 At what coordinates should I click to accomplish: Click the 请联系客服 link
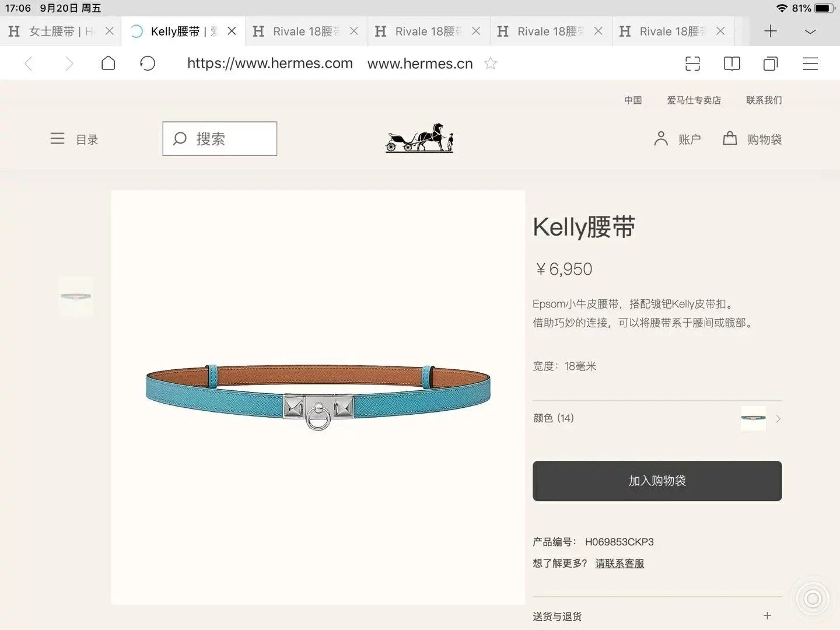click(619, 563)
